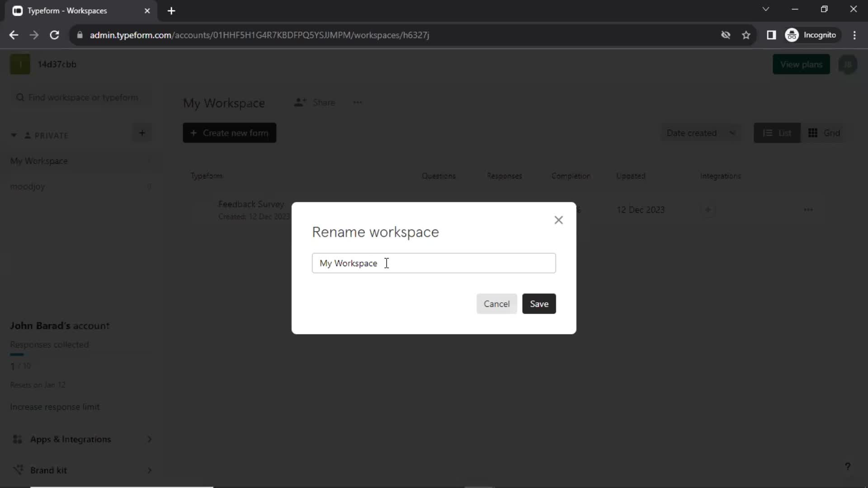Select the Typeform - Workspaces tab
Screen dimensions: 868x488
point(81,11)
